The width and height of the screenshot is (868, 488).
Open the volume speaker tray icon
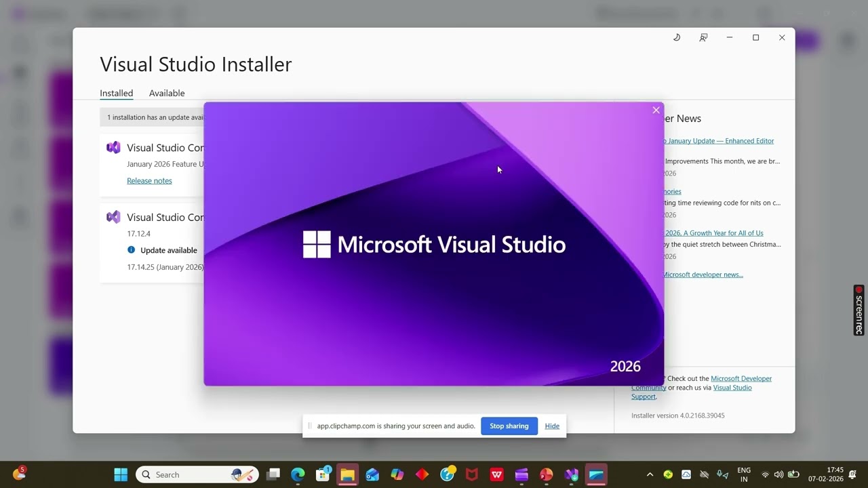click(778, 474)
